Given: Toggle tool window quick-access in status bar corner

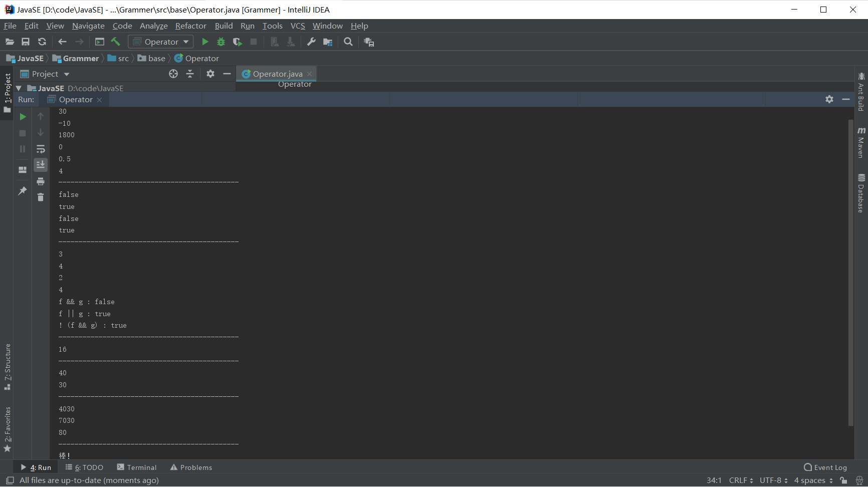Looking at the screenshot, I should [x=10, y=480].
